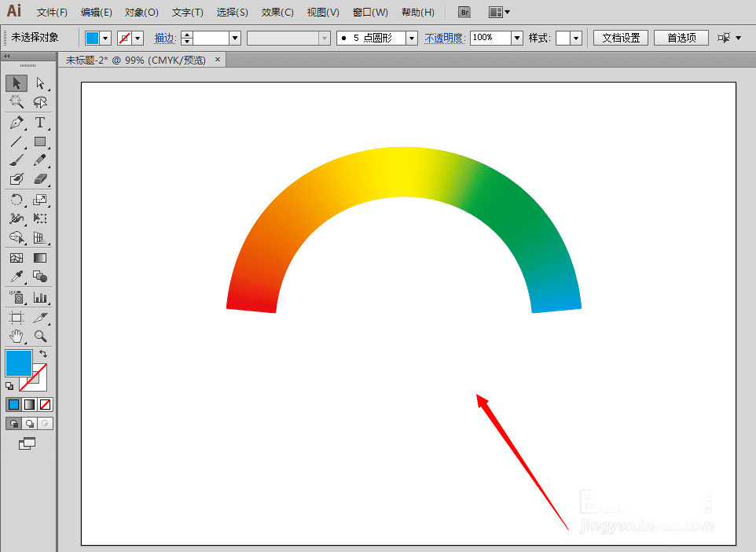Select the Zoom tool

coord(40,336)
